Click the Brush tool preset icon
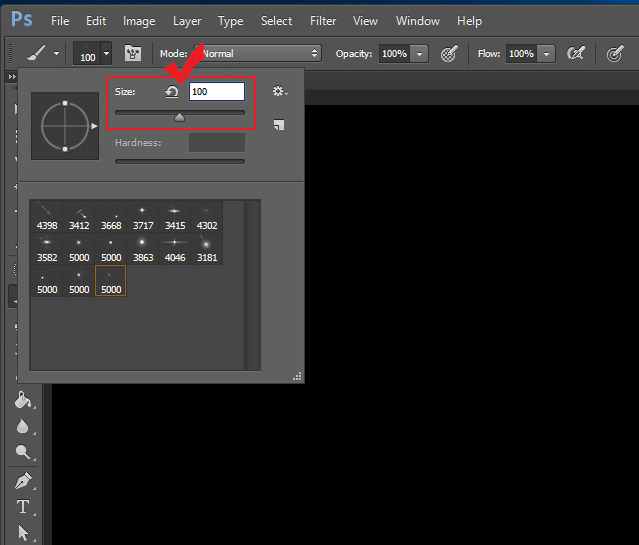The image size is (639, 545). coord(37,53)
